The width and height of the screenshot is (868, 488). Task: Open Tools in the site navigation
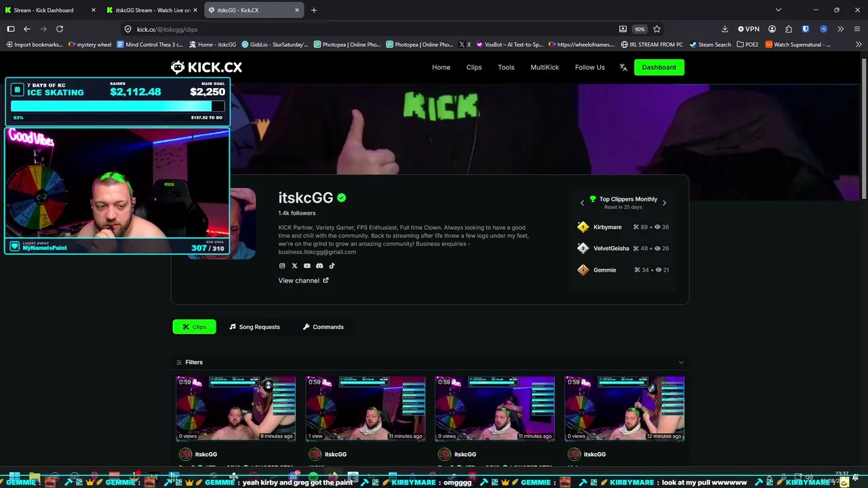(506, 67)
